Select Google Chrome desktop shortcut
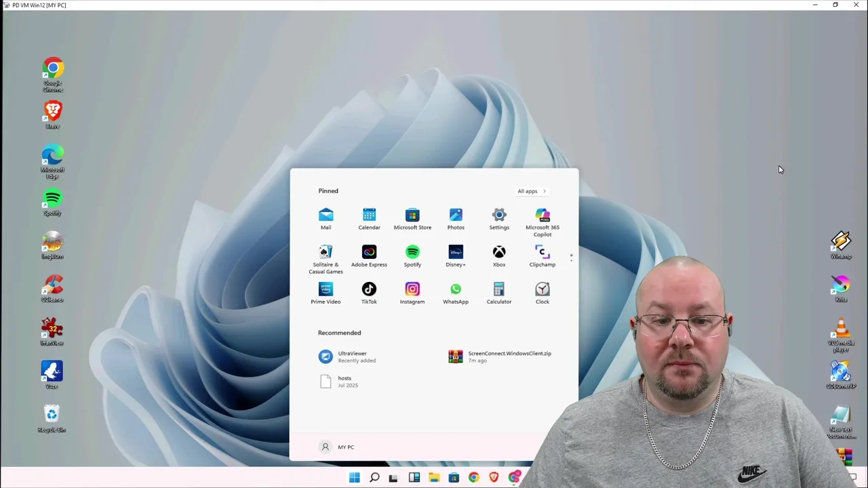This screenshot has height=488, width=868. tap(53, 75)
